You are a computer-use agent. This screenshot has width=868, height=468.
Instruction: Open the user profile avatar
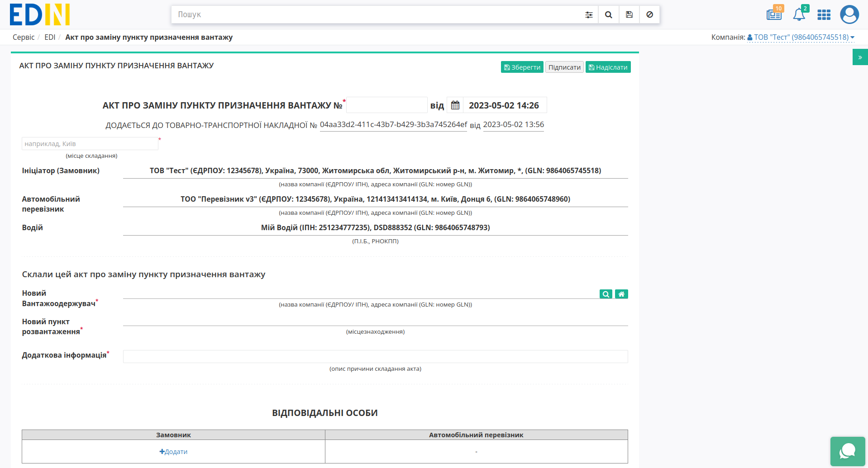pyautogui.click(x=849, y=14)
